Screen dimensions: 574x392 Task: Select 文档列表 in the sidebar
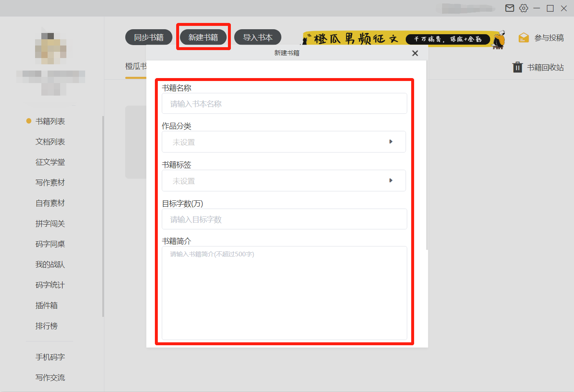[x=50, y=142]
